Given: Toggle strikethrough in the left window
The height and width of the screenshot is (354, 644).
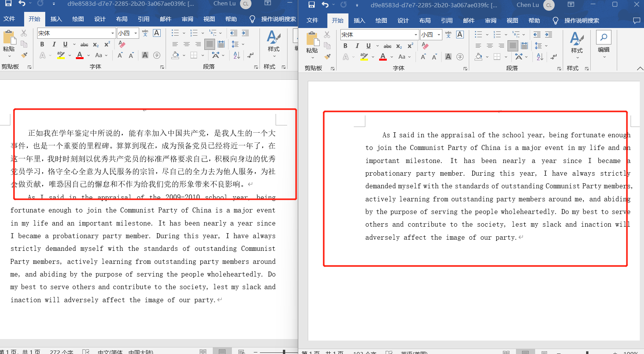Looking at the screenshot, I should (84, 44).
